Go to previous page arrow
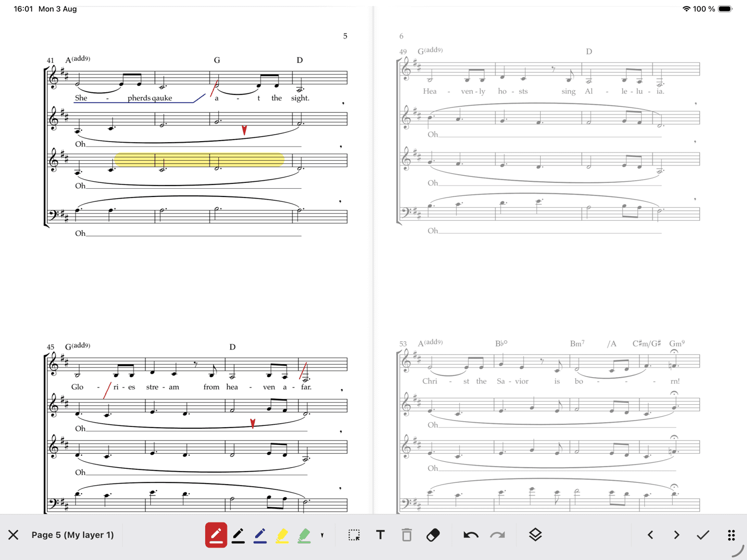This screenshot has height=560, width=747. point(650,535)
